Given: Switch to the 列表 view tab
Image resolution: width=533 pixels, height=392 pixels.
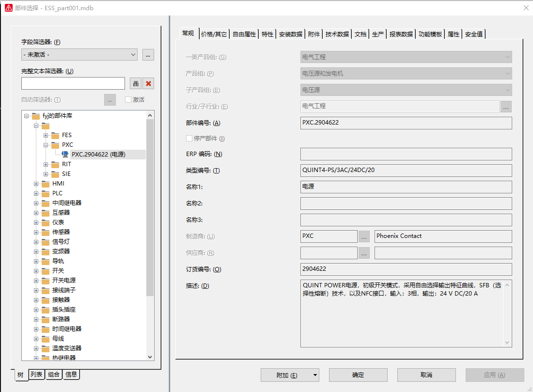Looking at the screenshot, I should 36,375.
